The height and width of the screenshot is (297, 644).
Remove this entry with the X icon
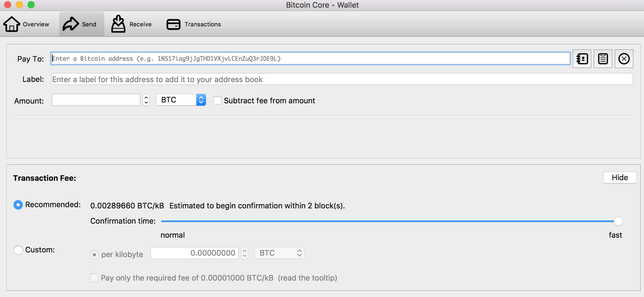(x=624, y=59)
